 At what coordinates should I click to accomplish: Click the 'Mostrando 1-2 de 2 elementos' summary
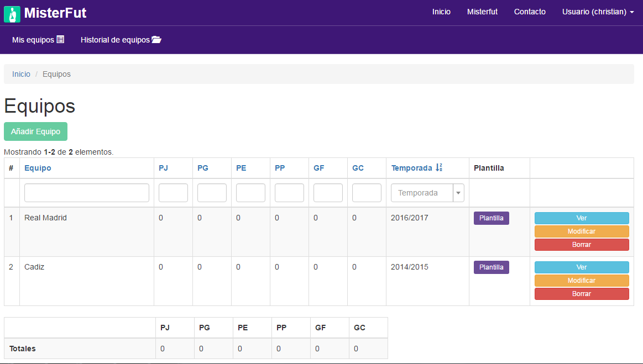point(59,152)
